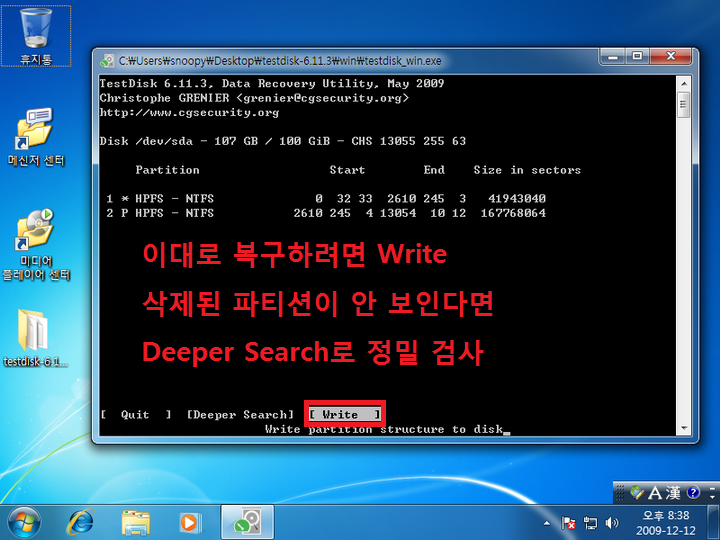Screen dimensions: 720x540
Task: Click the clock showing 8:38
Action: point(666,515)
